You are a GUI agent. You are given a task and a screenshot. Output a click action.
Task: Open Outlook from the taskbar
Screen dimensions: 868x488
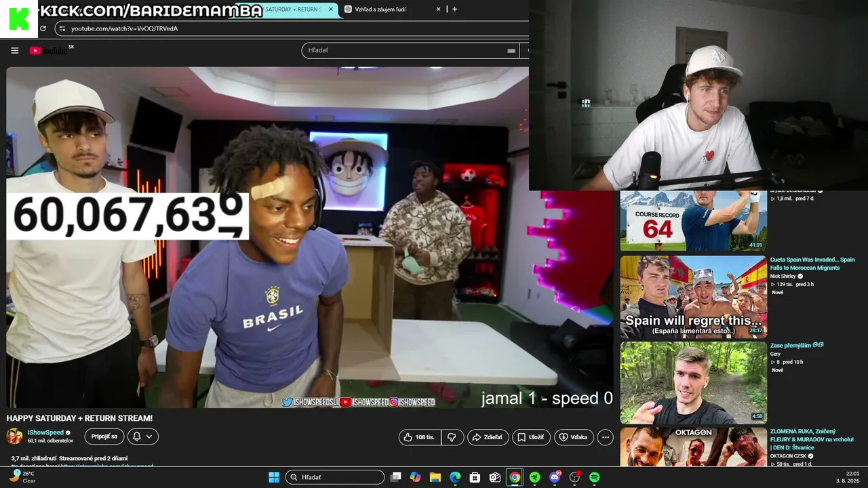[495, 477]
